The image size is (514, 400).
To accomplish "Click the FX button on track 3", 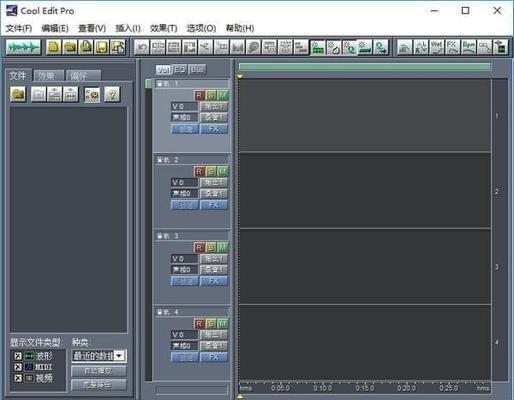I will coord(214,281).
